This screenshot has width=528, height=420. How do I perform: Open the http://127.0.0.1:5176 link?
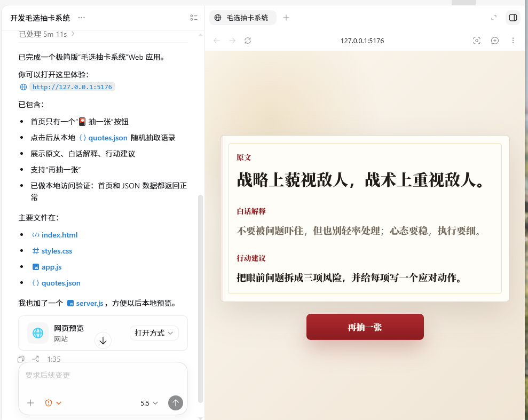point(72,87)
